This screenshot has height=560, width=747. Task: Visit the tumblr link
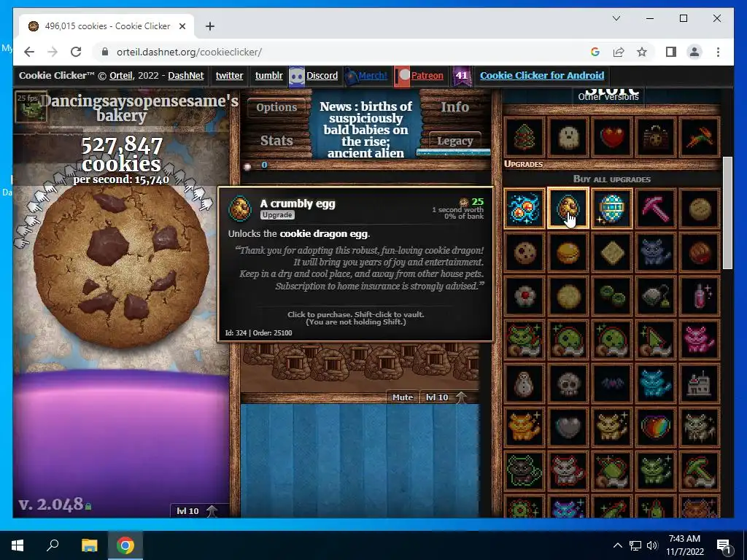[268, 76]
